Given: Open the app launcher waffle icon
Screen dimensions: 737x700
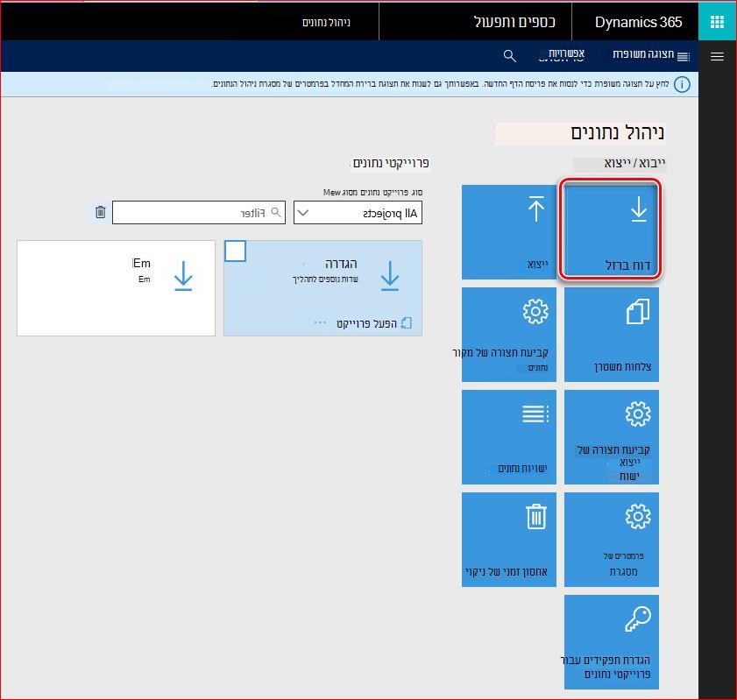Looking at the screenshot, I should coord(717,22).
